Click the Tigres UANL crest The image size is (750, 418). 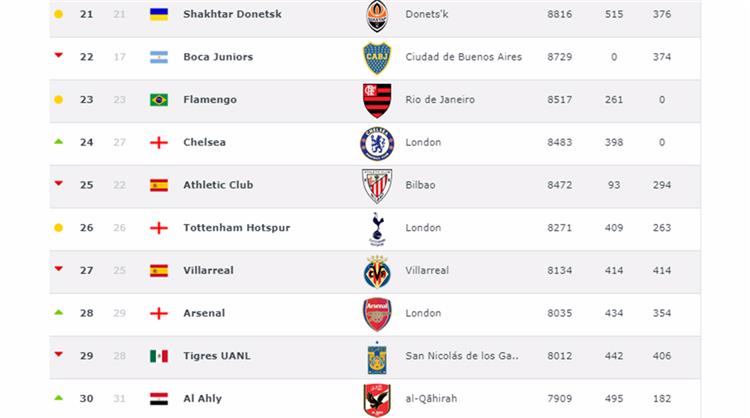point(377,357)
